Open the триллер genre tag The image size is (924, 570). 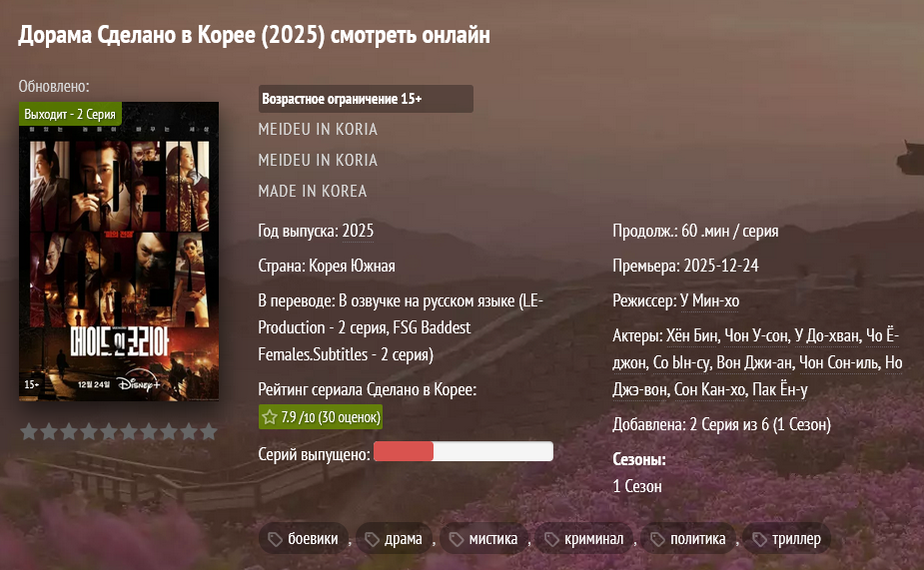tap(787, 538)
